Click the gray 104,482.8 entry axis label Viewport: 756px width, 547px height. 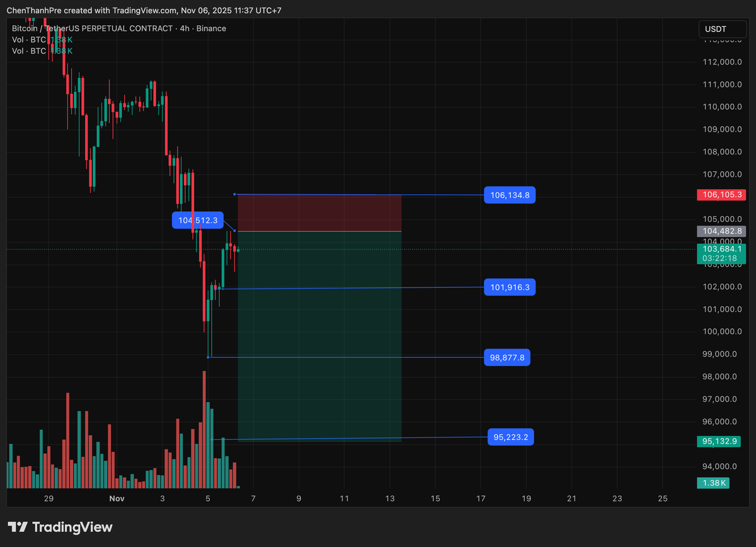click(721, 231)
